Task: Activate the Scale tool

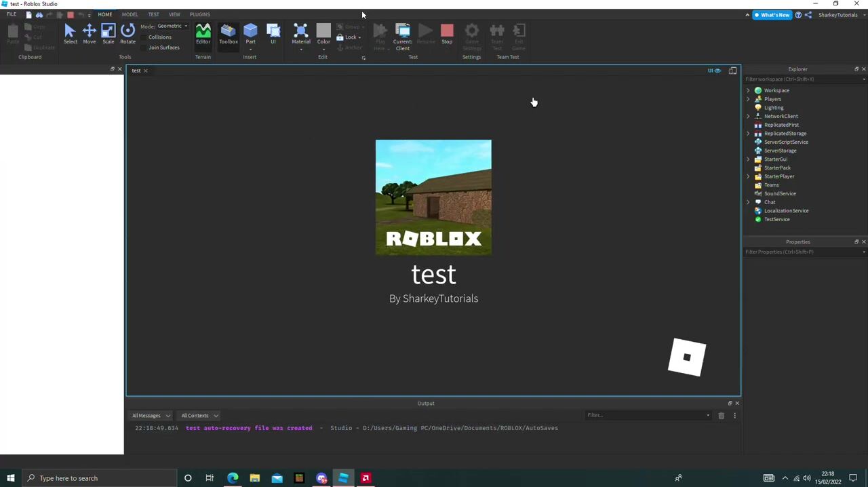Action: click(x=108, y=33)
